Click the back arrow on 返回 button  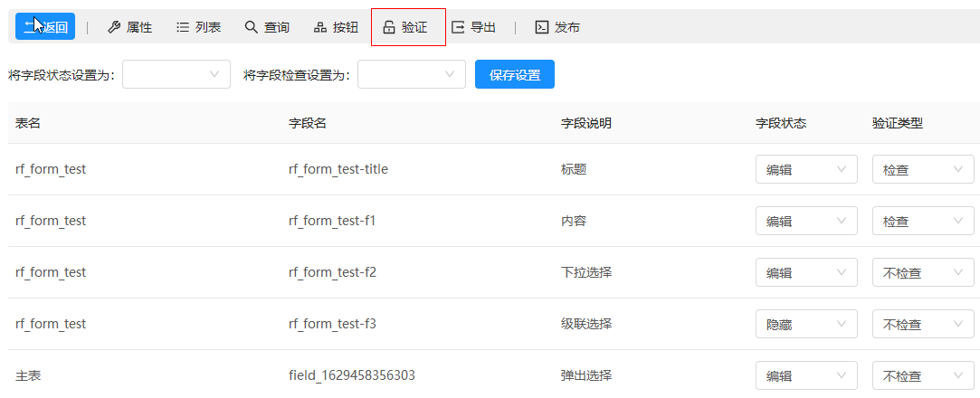(x=29, y=27)
